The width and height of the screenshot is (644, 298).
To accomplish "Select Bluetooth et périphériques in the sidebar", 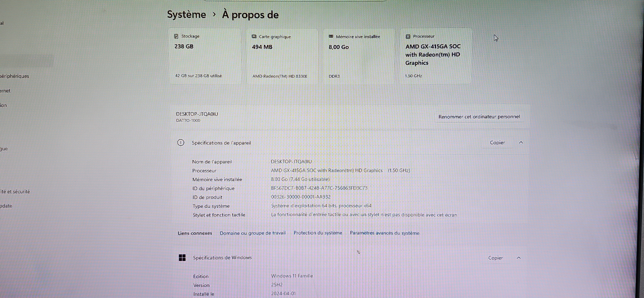I will pyautogui.click(x=14, y=76).
